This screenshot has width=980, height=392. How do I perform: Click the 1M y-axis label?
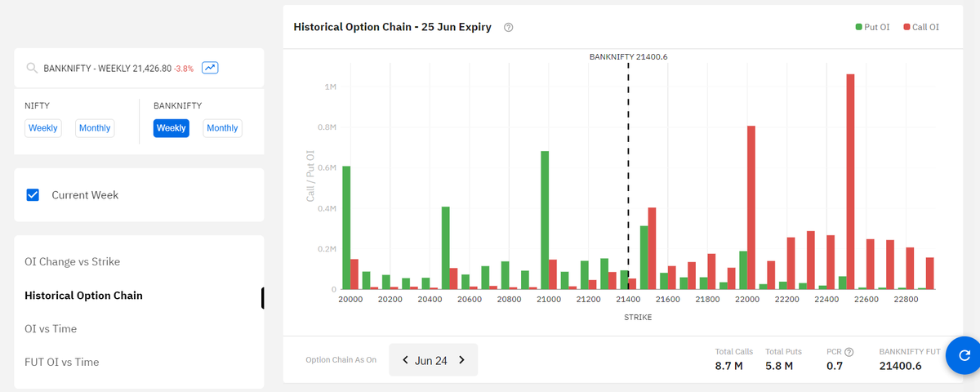click(331, 87)
